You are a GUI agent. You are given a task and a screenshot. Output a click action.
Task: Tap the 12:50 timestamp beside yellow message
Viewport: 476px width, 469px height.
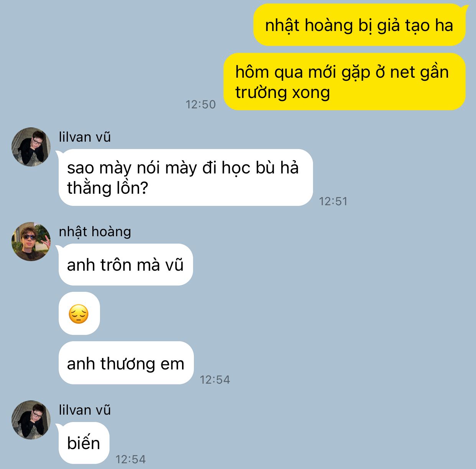point(201,104)
